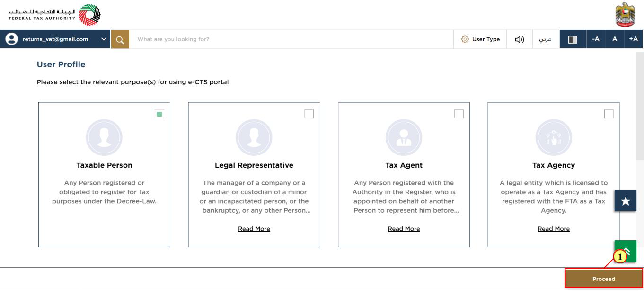
Task: Switch language to Arabic
Action: pos(546,39)
